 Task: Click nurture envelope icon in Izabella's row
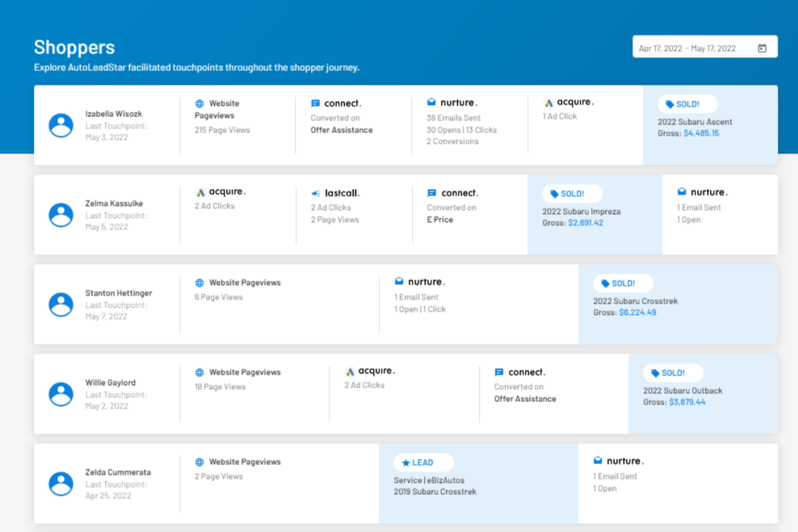tap(431, 103)
